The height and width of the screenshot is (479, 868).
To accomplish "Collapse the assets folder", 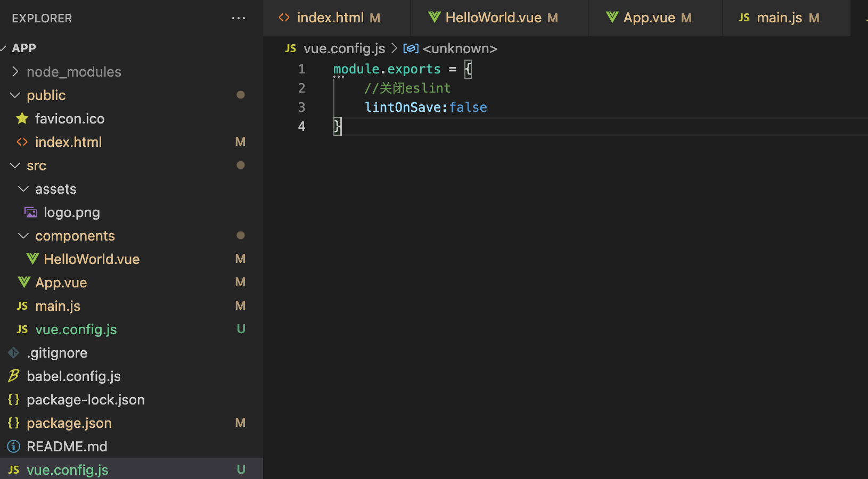I will tap(23, 189).
